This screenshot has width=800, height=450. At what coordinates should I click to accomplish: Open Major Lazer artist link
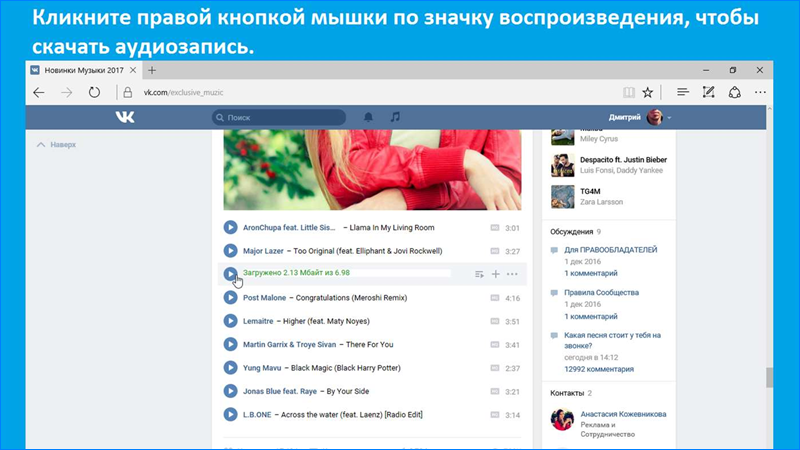[263, 251]
